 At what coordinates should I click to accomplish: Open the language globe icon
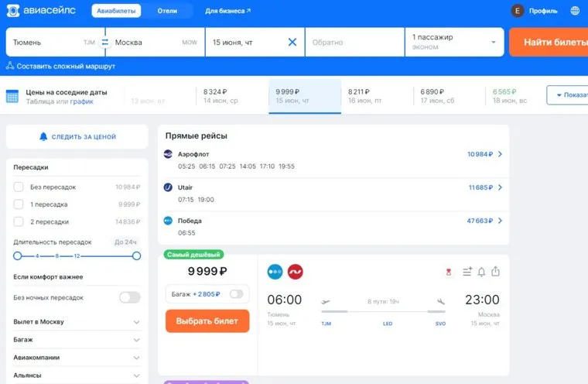tap(575, 11)
